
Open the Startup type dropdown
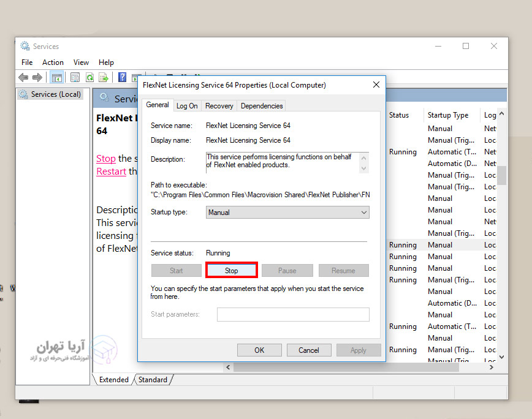coord(287,213)
